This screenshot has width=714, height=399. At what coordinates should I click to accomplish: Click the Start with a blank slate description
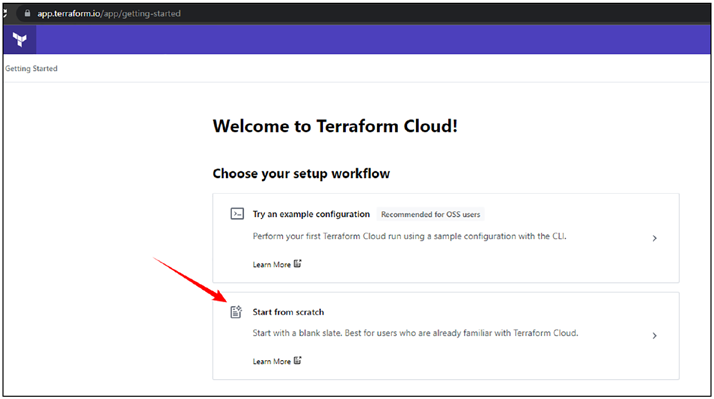coord(415,333)
